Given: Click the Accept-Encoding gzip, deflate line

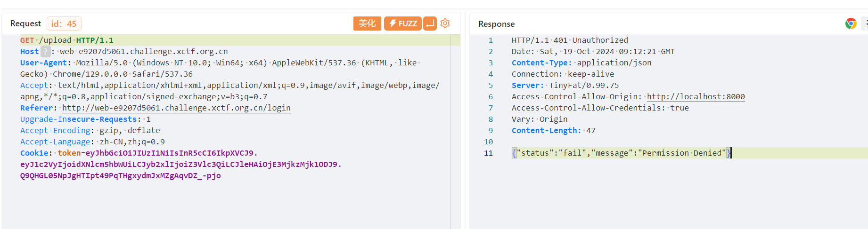Looking at the screenshot, I should click(x=90, y=130).
